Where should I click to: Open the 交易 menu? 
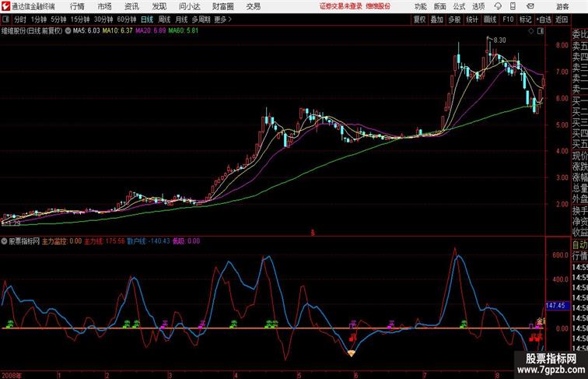coord(253,6)
